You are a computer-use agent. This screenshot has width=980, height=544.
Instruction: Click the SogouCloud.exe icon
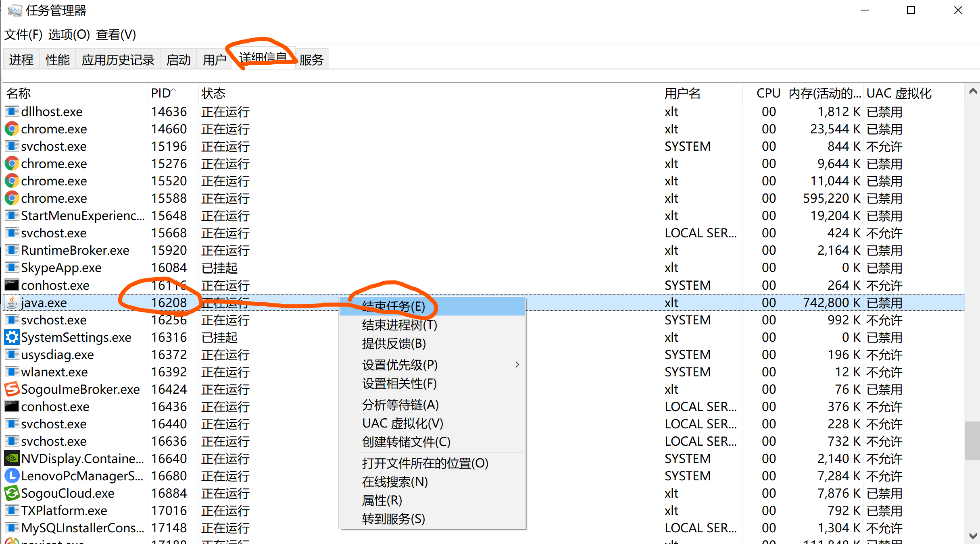(12, 493)
